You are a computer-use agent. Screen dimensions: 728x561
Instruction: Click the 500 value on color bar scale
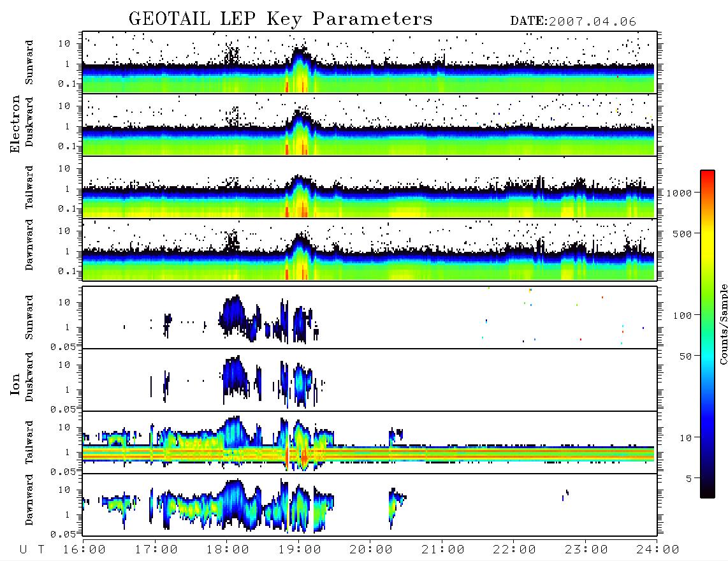click(682, 233)
